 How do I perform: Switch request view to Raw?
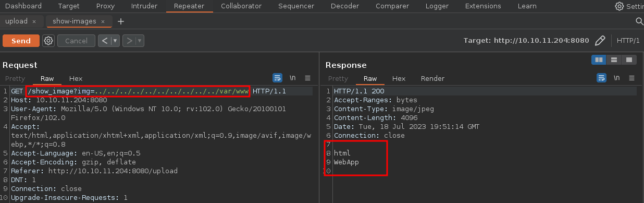(47, 78)
